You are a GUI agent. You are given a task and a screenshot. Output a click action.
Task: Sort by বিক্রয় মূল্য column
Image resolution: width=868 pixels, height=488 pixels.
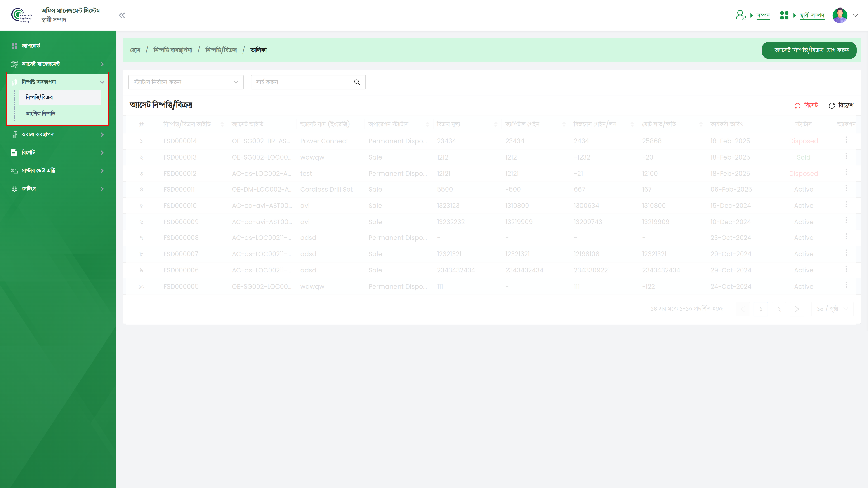coord(496,124)
